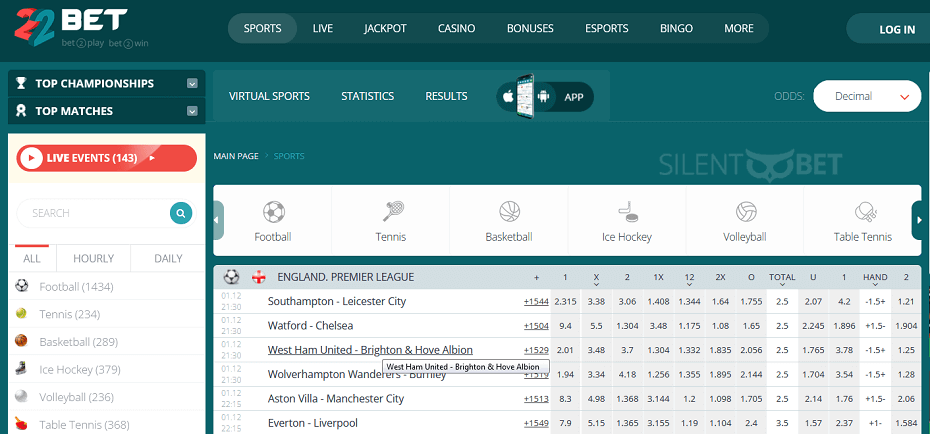Click the APP button
This screenshot has width=930, height=434.
[x=574, y=97]
